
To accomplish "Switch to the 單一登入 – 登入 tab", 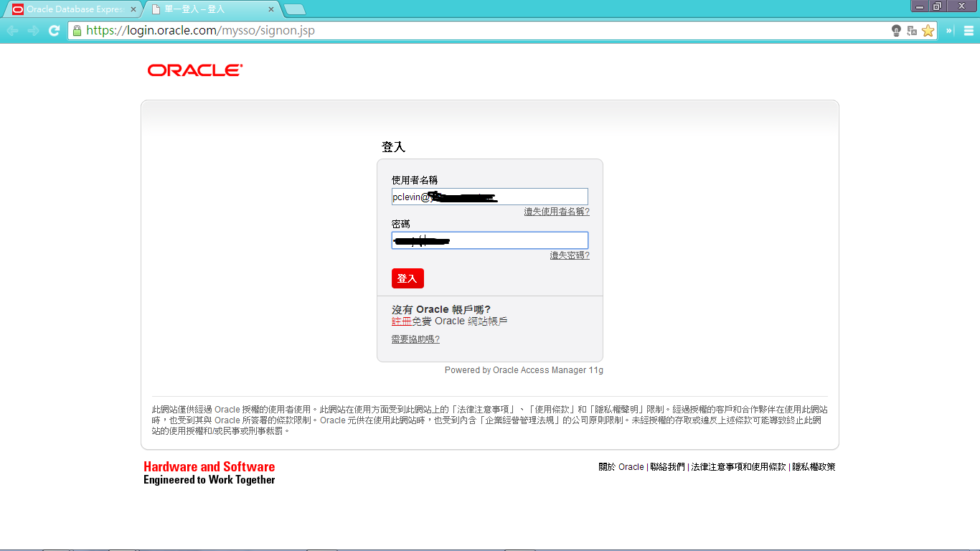I will 212,9.
